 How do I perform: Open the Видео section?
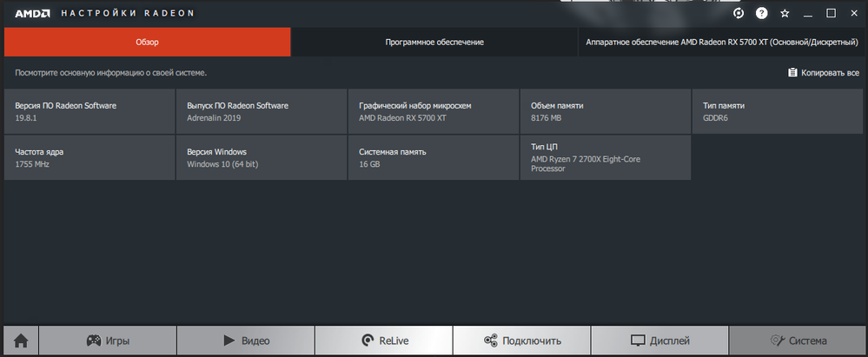point(246,340)
